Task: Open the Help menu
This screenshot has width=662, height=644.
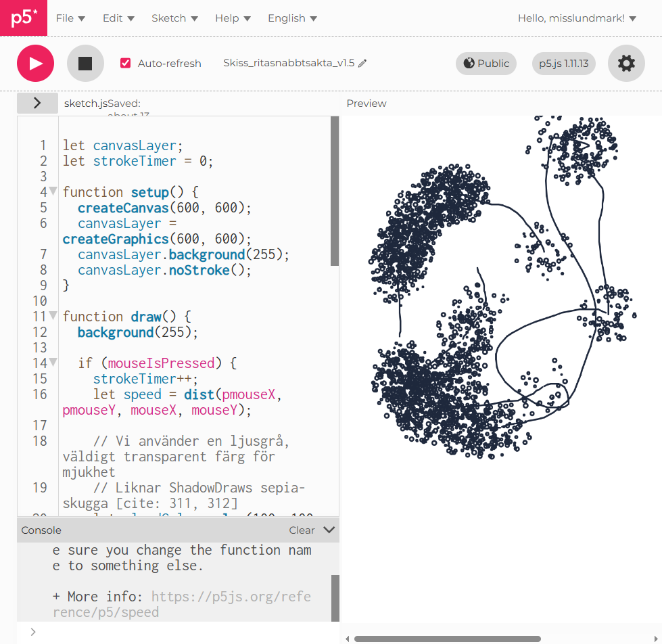Action: [x=233, y=18]
